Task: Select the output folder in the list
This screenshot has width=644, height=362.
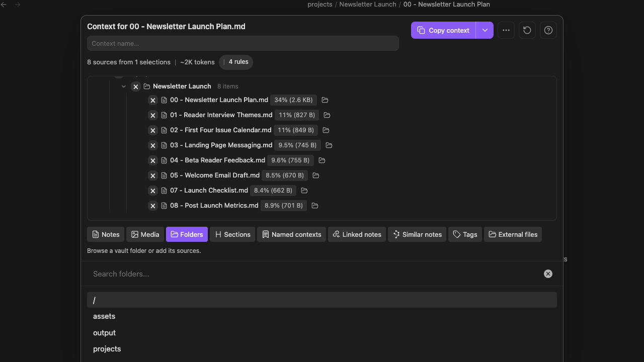Action: point(322,333)
